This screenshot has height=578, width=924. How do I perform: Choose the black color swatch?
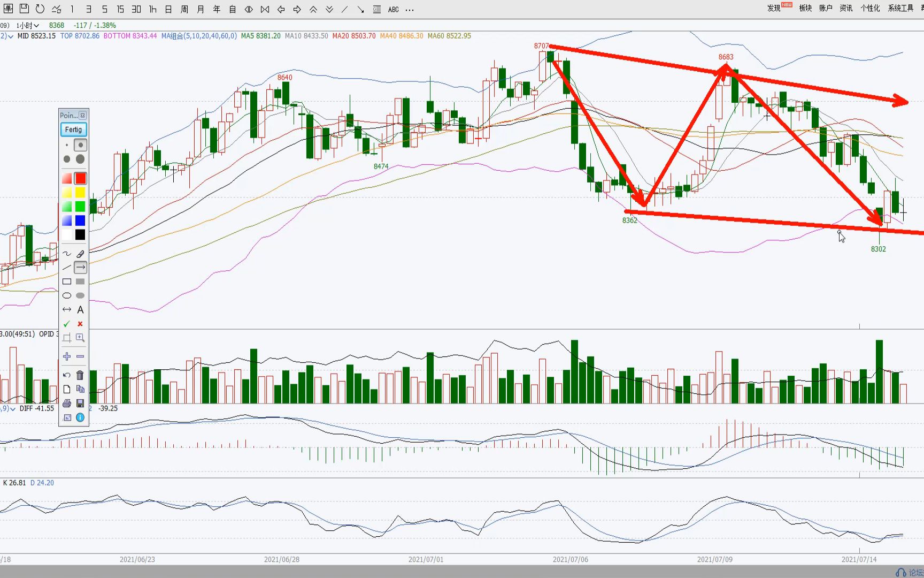80,234
